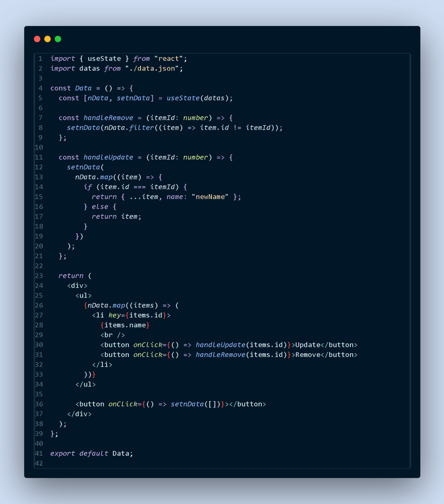
Task: Select the "./data.json" import path
Action: click(x=152, y=68)
